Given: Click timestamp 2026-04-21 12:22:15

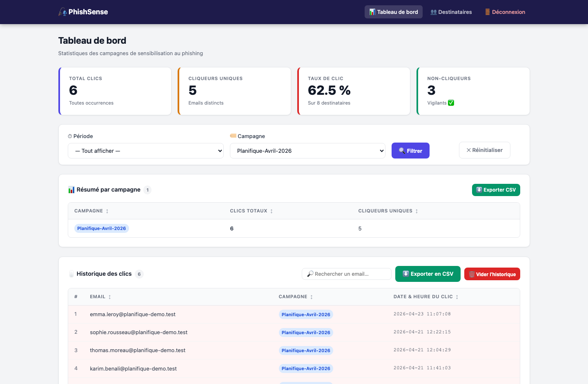Looking at the screenshot, I should coord(422,332).
